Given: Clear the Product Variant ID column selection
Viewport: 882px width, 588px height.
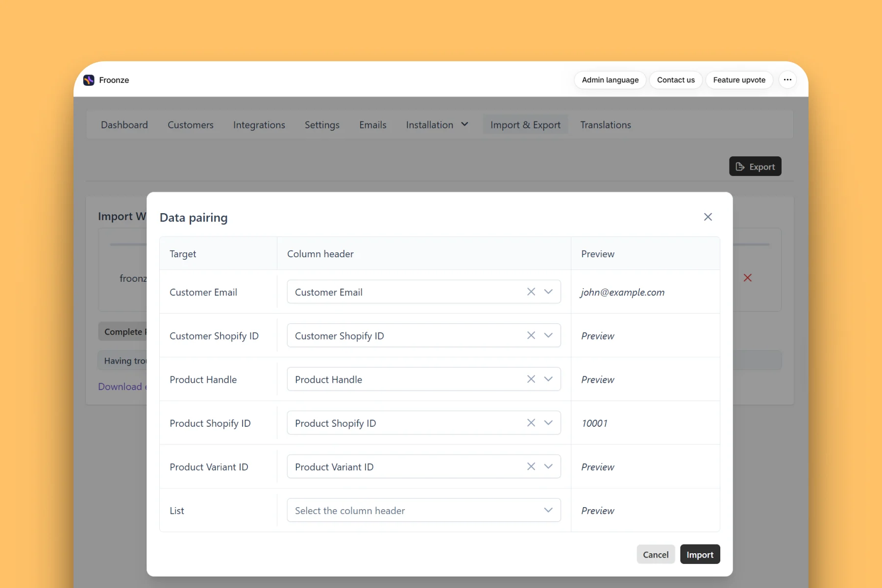Looking at the screenshot, I should click(531, 466).
